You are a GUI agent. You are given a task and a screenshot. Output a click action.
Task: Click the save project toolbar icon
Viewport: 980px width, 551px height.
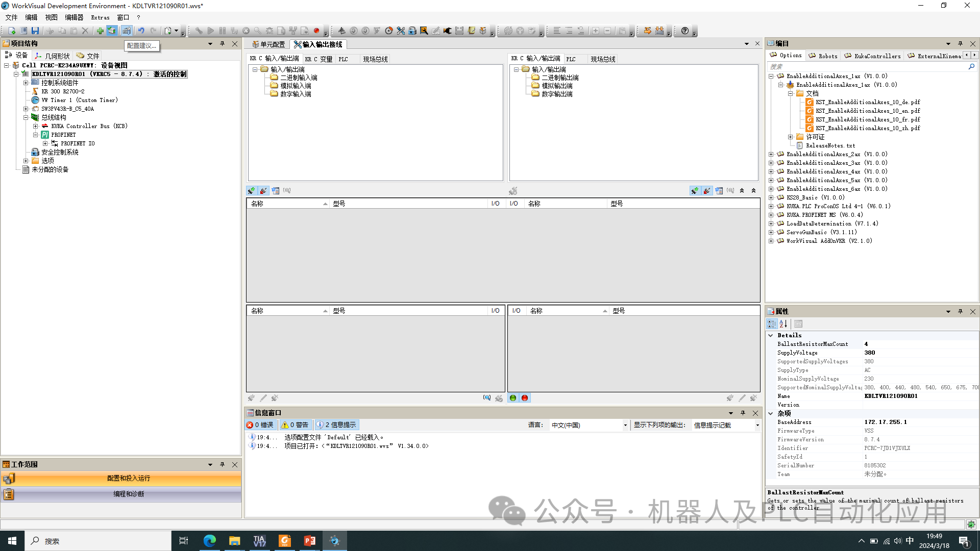tap(35, 31)
